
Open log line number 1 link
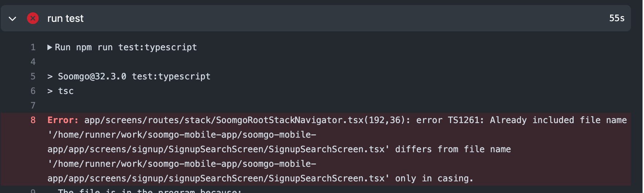click(x=33, y=47)
